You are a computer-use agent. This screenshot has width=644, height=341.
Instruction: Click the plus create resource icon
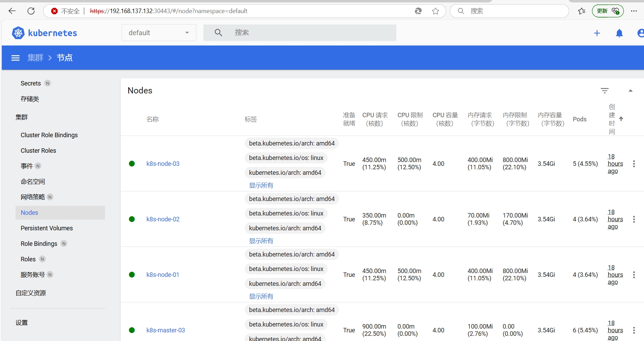click(597, 33)
